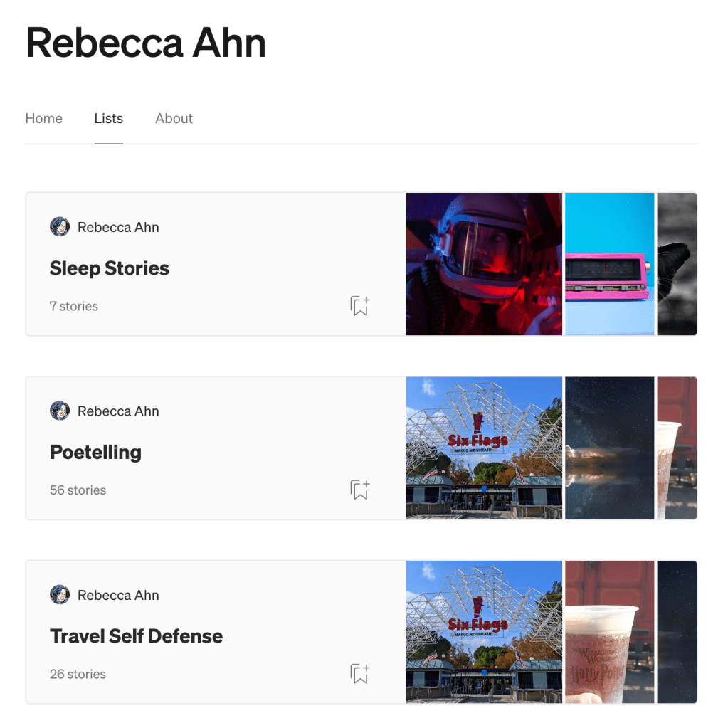Click the pink radio thumbnail
This screenshot has width=723, height=728.
point(609,264)
